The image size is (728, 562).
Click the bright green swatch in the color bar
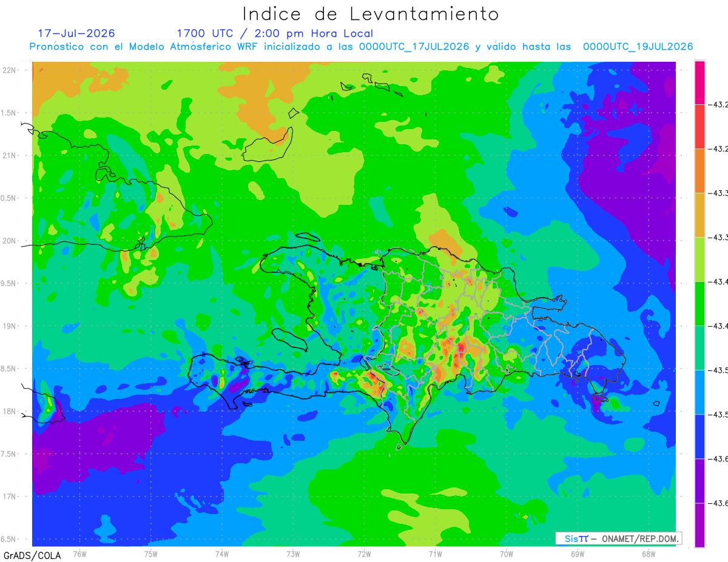click(x=699, y=304)
